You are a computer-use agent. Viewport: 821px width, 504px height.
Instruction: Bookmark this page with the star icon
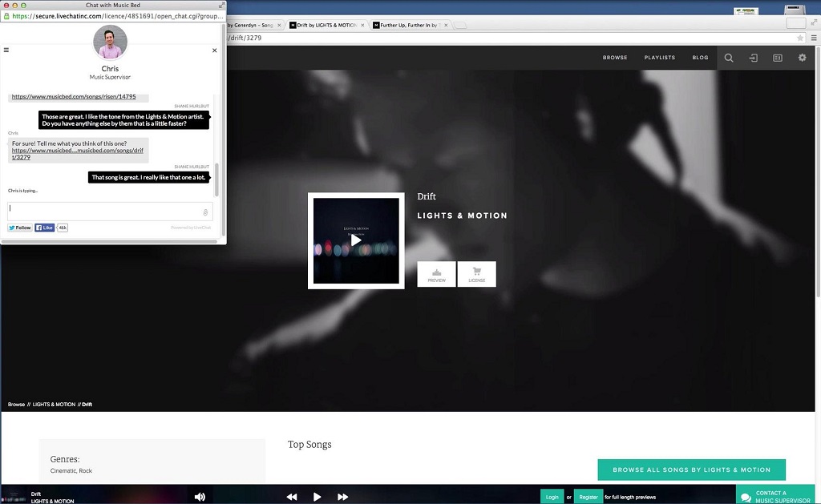point(800,38)
